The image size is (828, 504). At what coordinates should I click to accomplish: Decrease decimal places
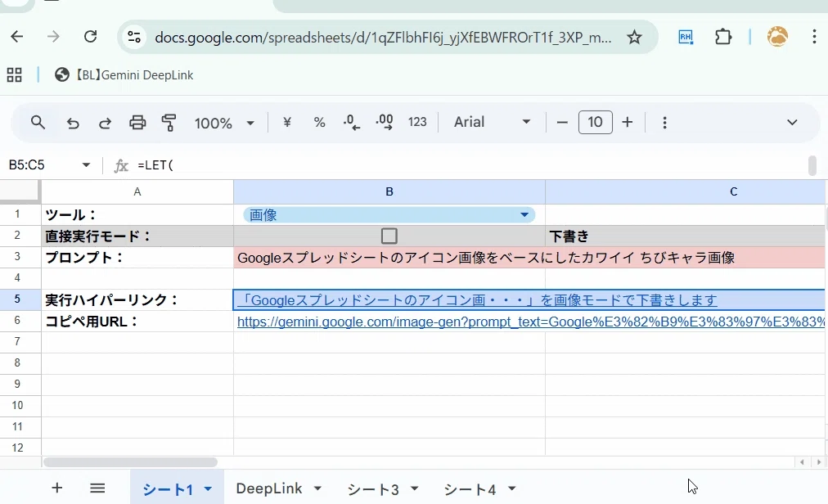[352, 123]
